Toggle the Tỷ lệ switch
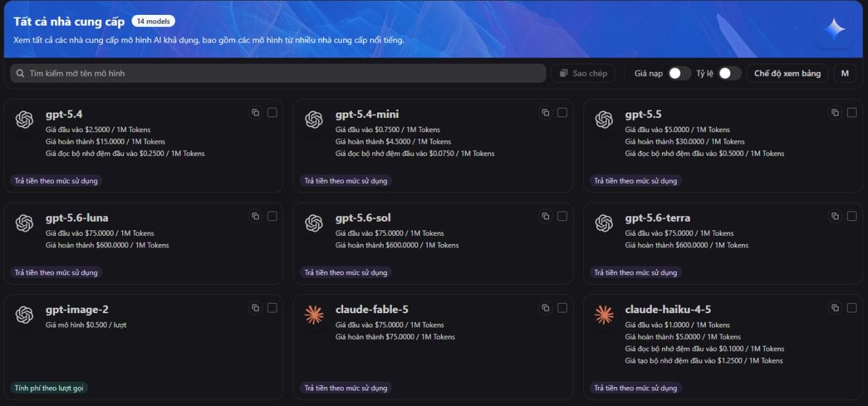 730,73
